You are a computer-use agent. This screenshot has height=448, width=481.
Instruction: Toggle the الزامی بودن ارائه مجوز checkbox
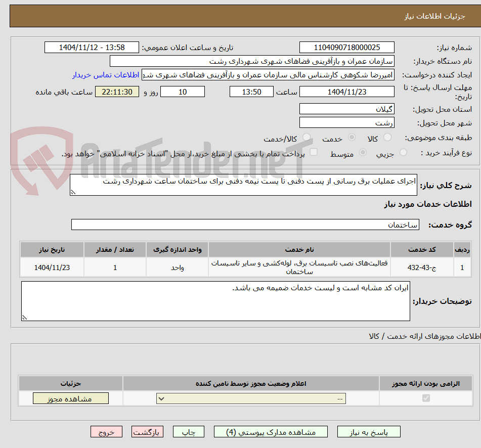pos(426,398)
